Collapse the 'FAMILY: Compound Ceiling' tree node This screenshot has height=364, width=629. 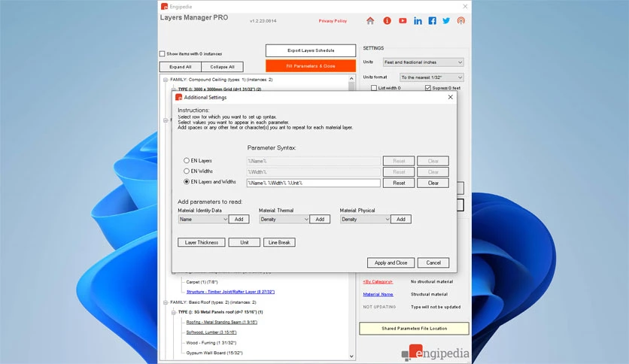166,80
